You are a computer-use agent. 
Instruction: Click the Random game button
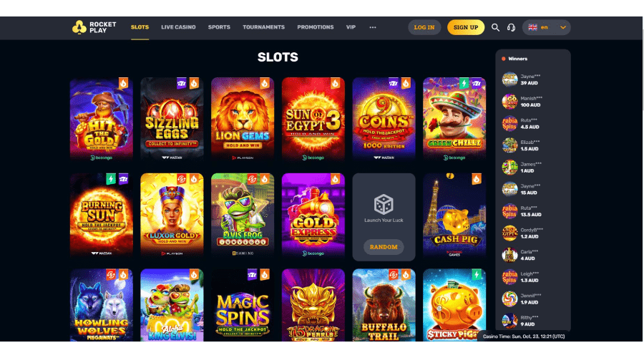[x=384, y=247]
